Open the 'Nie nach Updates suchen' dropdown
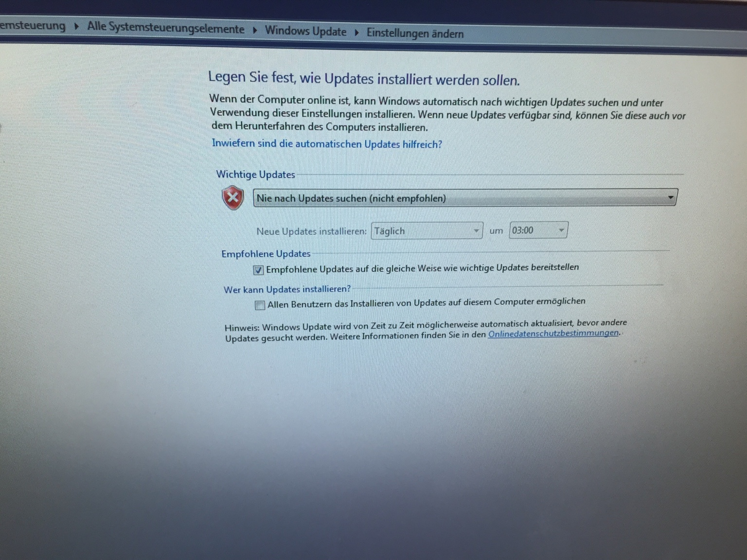Screen dimensions: 747x560 (x=465, y=198)
